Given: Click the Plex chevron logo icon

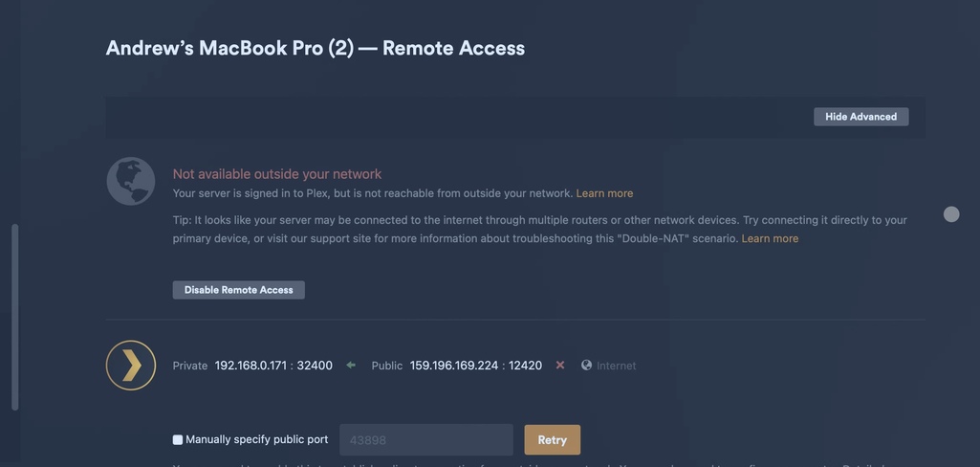Looking at the screenshot, I should 131,366.
